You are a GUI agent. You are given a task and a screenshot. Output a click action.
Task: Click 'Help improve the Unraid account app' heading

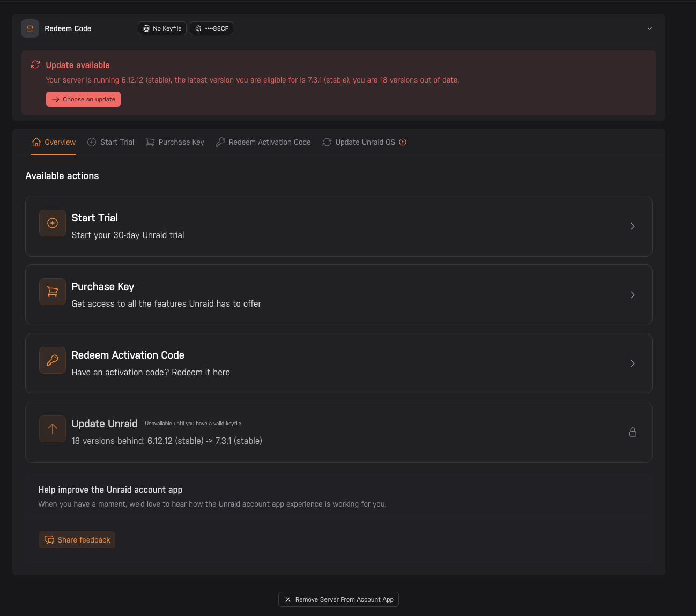point(110,489)
